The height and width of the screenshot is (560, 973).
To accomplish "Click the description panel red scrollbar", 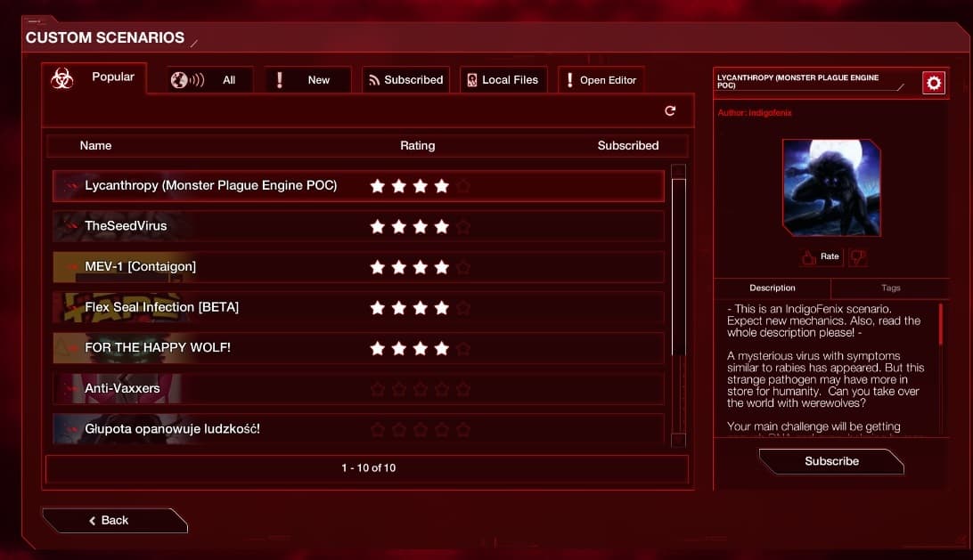I will coord(941,324).
